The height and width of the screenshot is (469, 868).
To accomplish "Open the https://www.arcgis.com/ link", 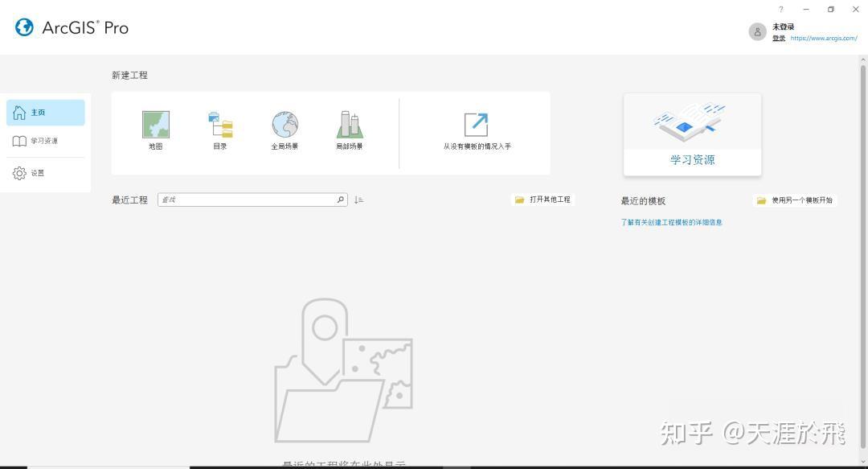I will pyautogui.click(x=825, y=38).
